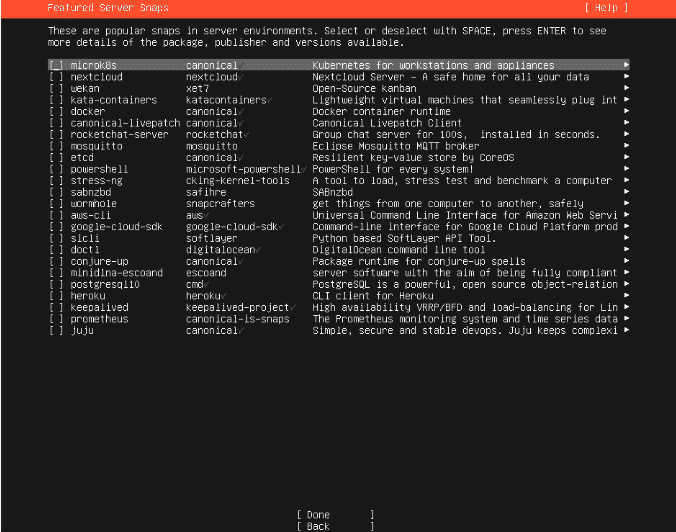
Task: Select the nextcloud checkbox
Action: pyautogui.click(x=56, y=77)
